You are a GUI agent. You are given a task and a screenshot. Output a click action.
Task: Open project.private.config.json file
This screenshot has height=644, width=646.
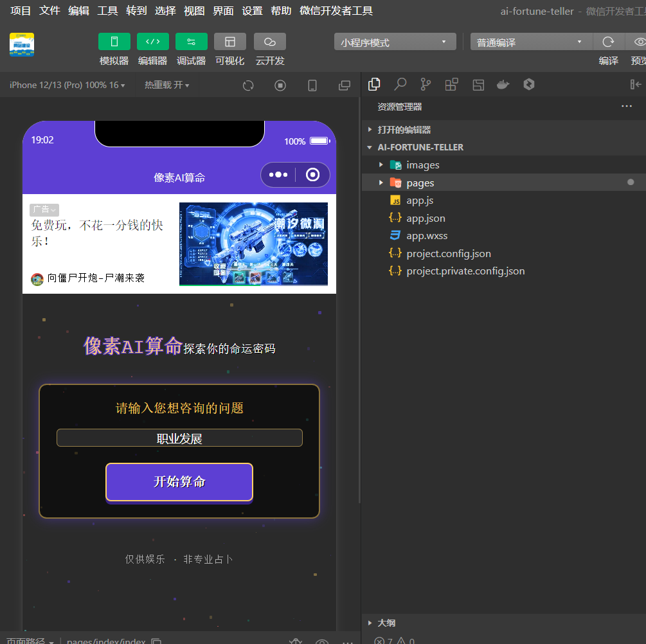click(x=503, y=271)
